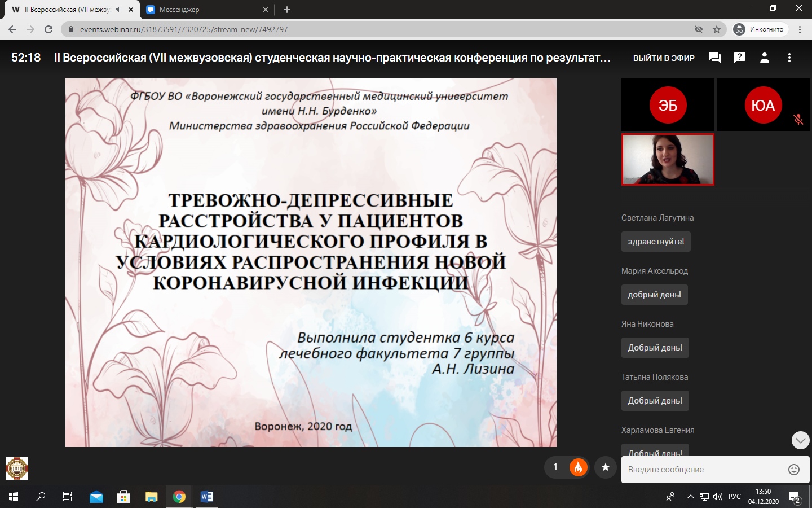The width and height of the screenshot is (812, 508).
Task: Click the Инкогнито profile indicator
Action: [x=759, y=29]
